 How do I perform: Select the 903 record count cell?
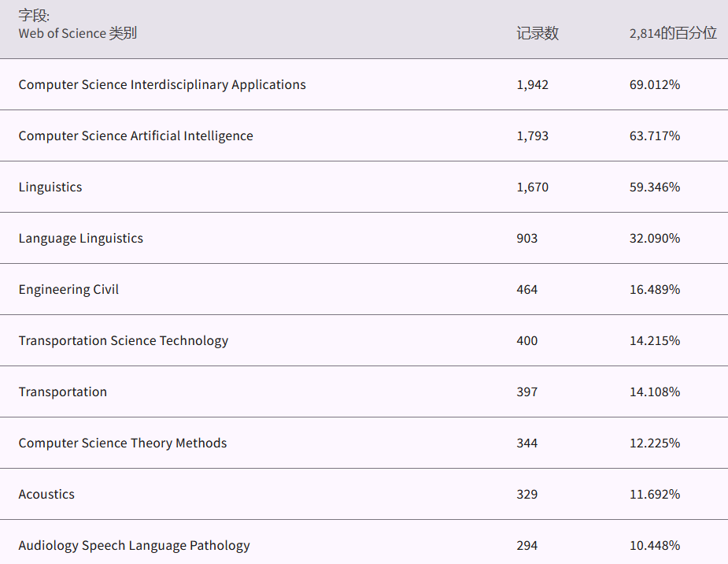527,238
